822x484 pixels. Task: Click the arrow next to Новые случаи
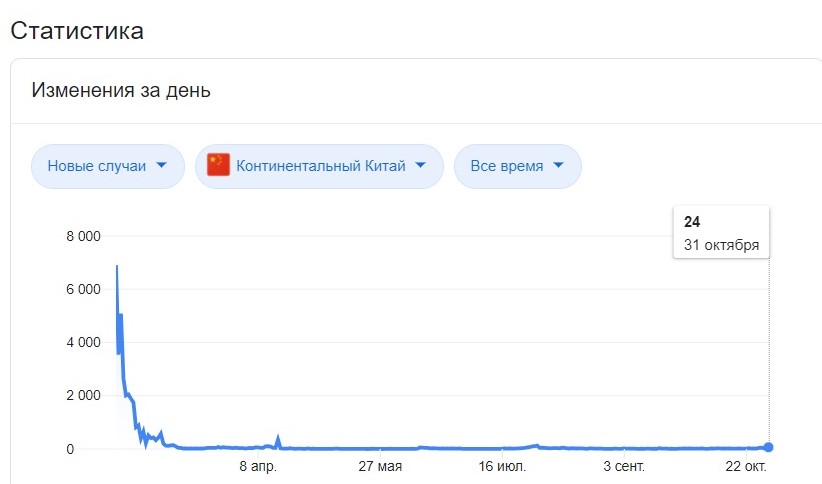tap(161, 165)
